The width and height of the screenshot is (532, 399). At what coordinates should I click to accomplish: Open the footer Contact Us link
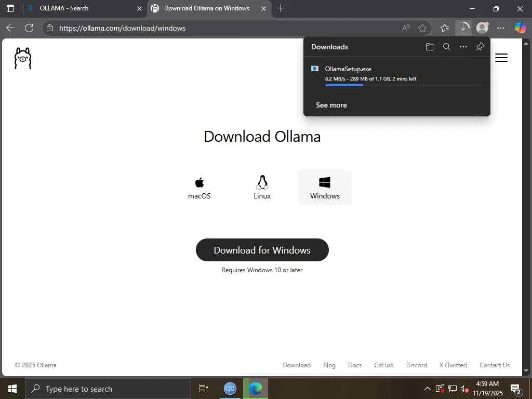(x=495, y=365)
